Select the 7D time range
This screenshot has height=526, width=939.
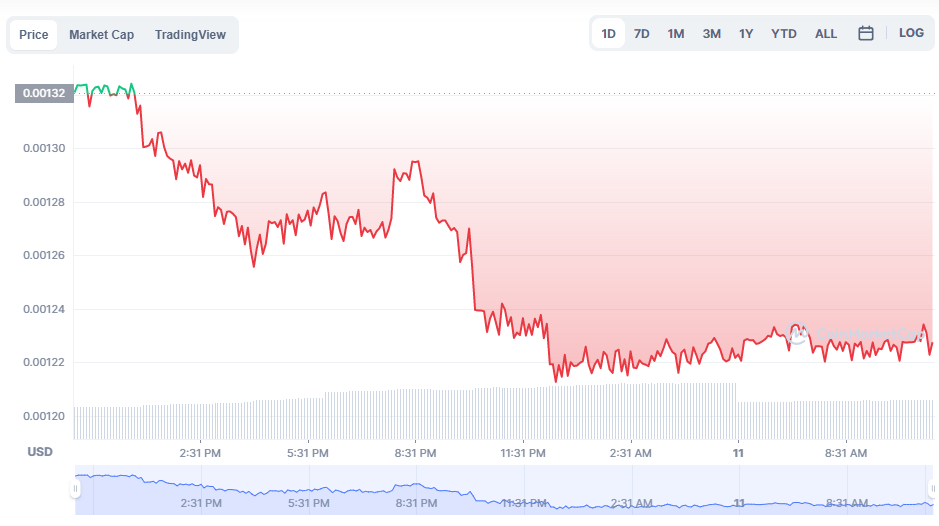tap(641, 34)
